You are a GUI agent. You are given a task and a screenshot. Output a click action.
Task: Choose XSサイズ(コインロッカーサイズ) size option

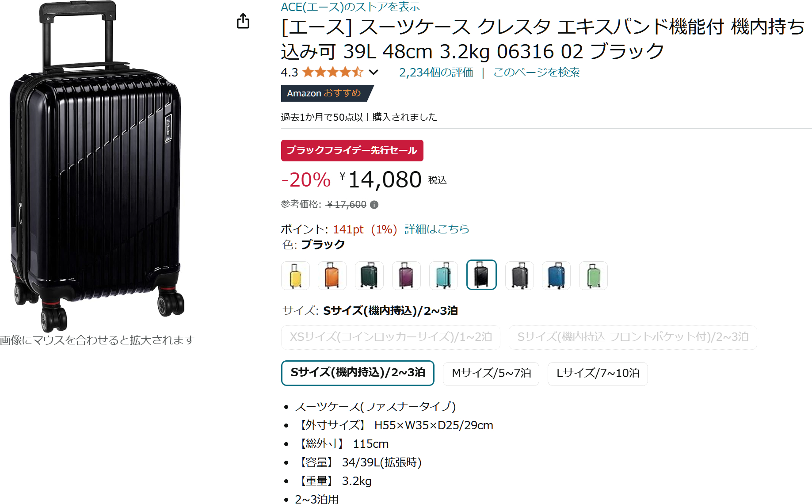click(391, 337)
